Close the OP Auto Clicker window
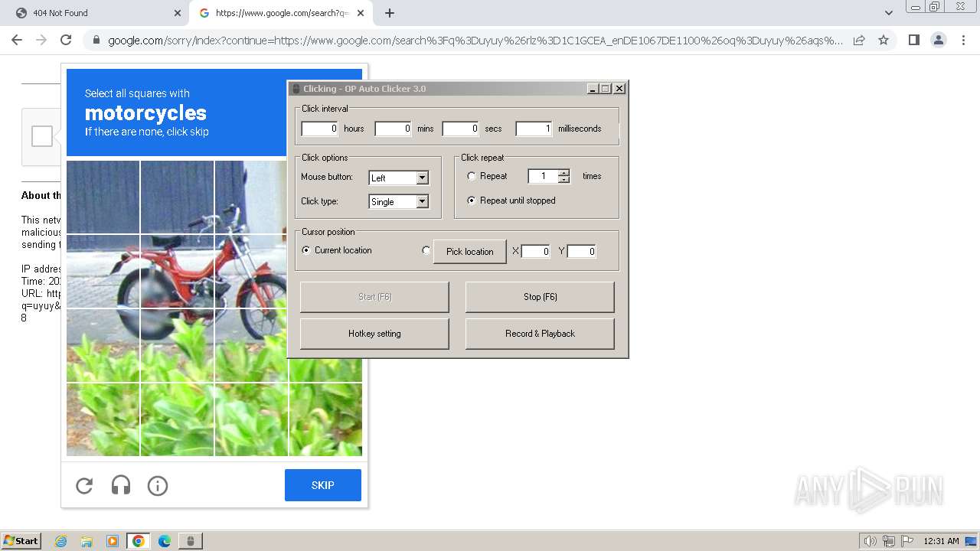Viewport: 980px width, 551px height. tap(619, 89)
